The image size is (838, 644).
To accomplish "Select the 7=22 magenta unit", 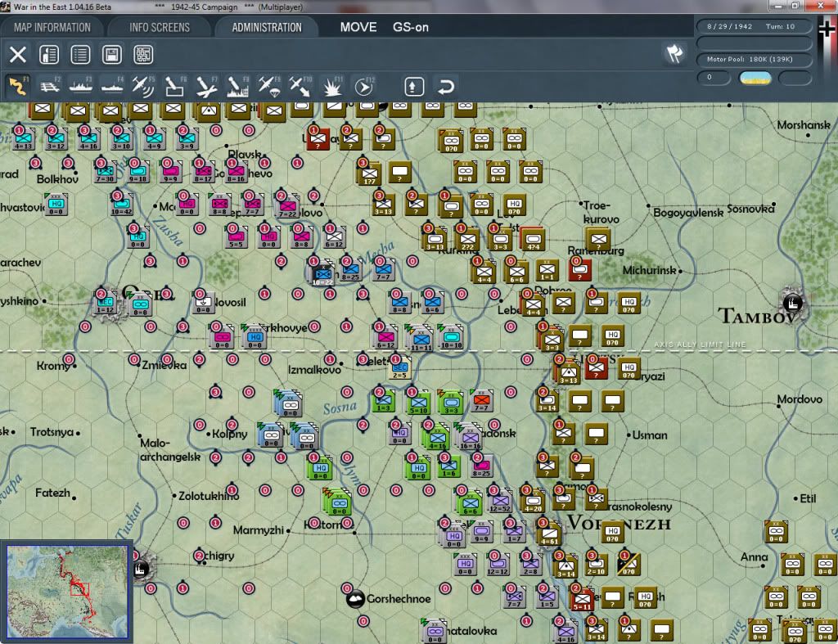I will pyautogui.click(x=287, y=207).
